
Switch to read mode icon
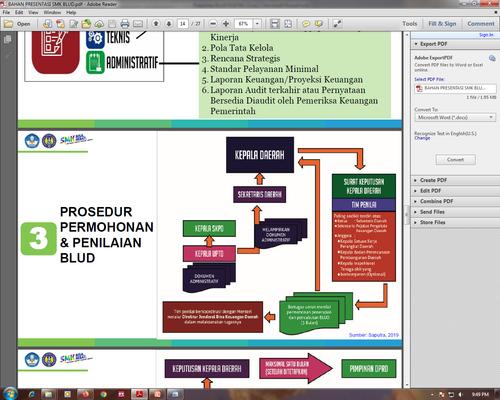click(x=337, y=24)
